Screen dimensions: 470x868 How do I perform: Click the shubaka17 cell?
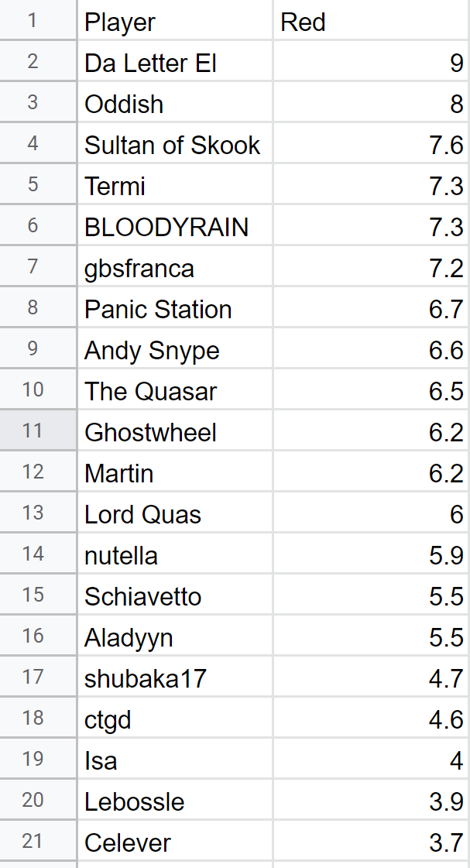click(x=174, y=678)
